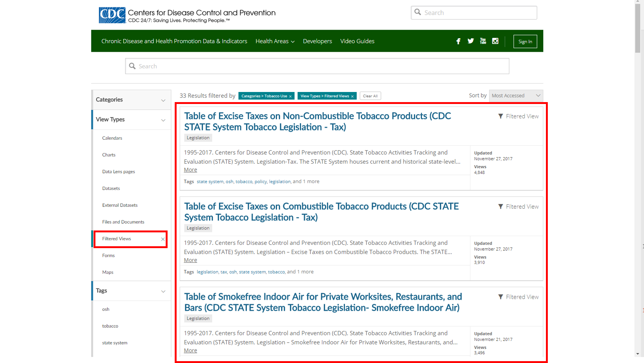
Task: Click Filtered View funnel icon on Smokefree result
Action: click(500, 297)
